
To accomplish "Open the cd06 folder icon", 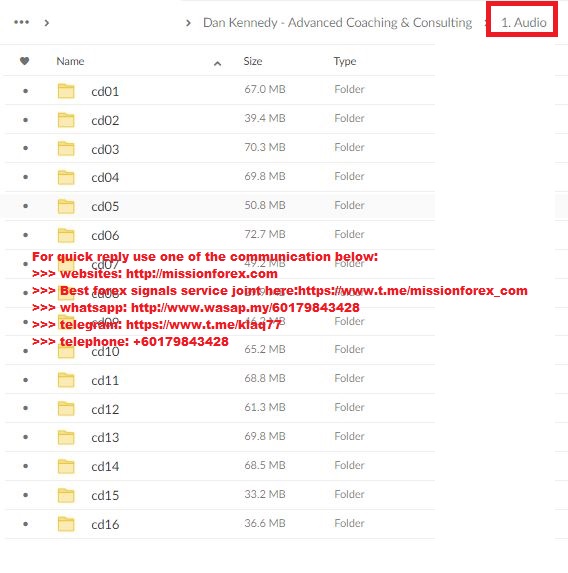I will click(66, 235).
